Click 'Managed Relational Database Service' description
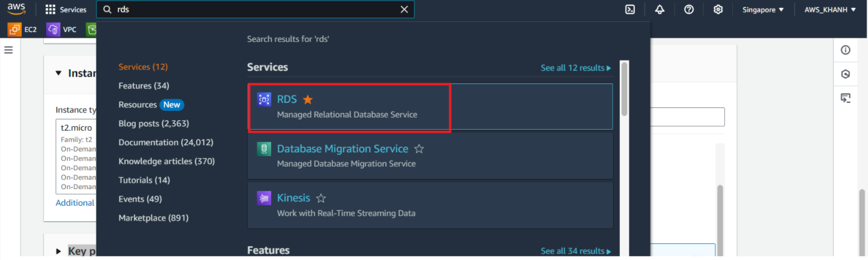 coord(347,114)
